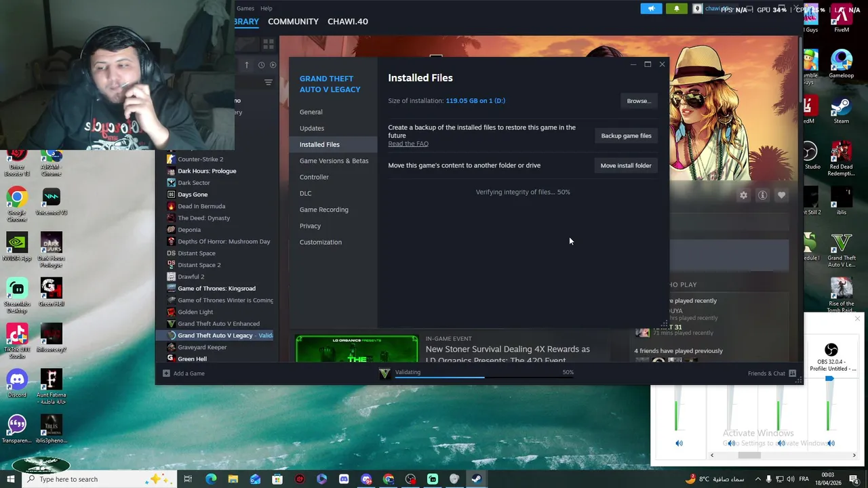Open Friends & Chat in Steam
Viewport: 868px width, 488px height.
(x=766, y=373)
